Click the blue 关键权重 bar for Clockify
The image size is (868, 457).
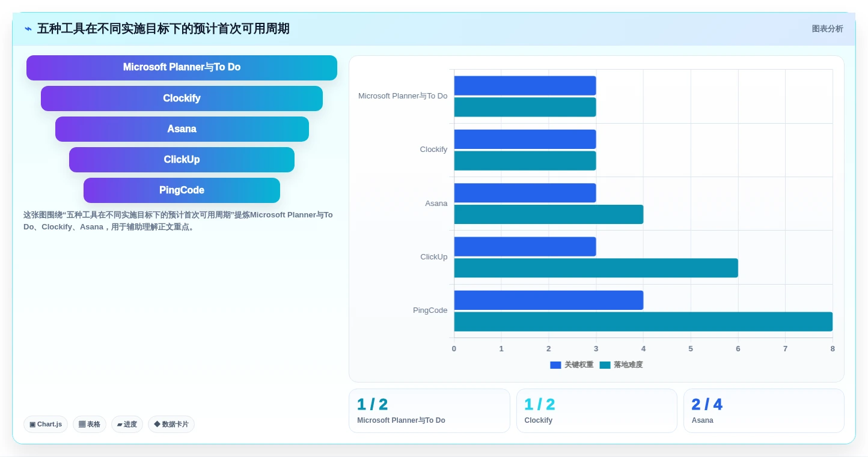(525, 139)
